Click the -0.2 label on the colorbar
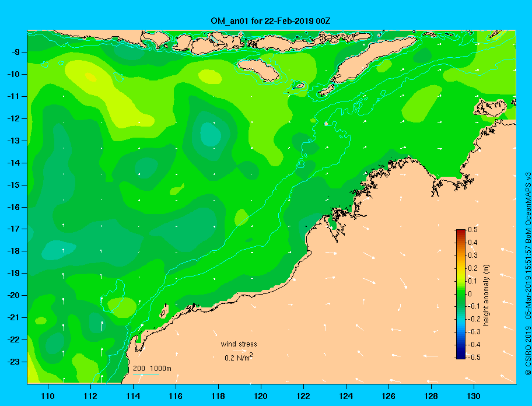This screenshot has width=532, height=406. (x=474, y=319)
